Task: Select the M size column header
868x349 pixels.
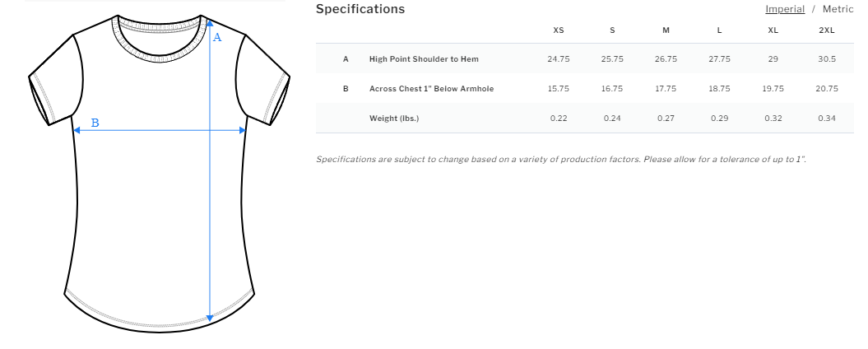Action: click(x=666, y=30)
